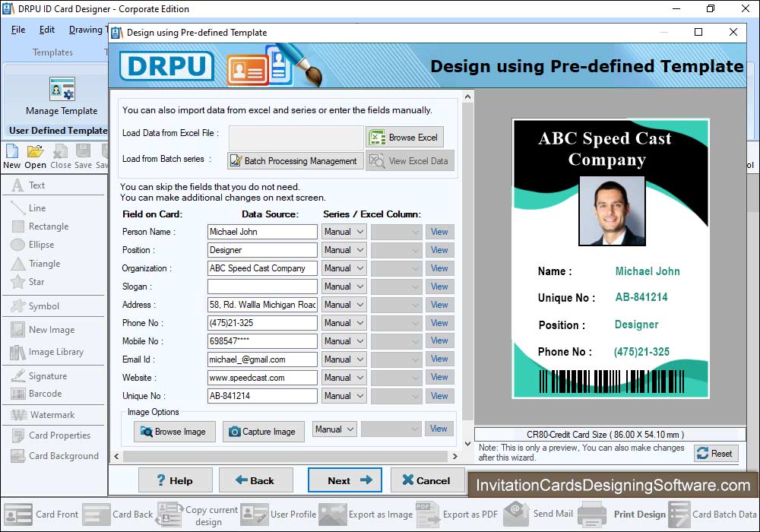
Task: Select the Star shape tool
Action: [27, 281]
